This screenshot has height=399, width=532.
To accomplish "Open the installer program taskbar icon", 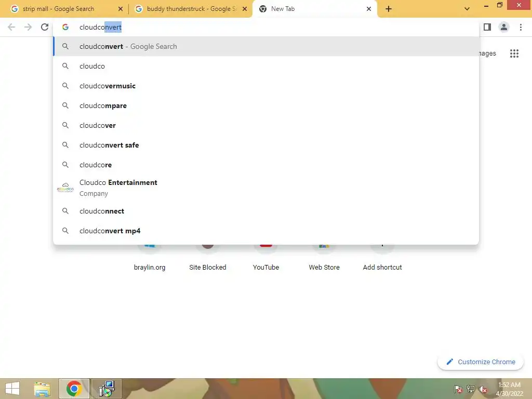I will pos(107,389).
